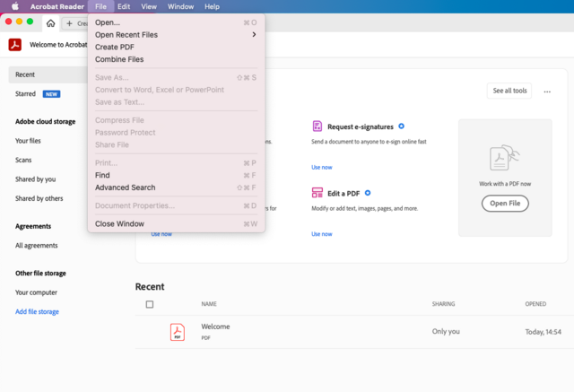Viewport: 574px width, 392px height.
Task: Click the Work with a PDF illustration
Action: pyautogui.click(x=505, y=157)
